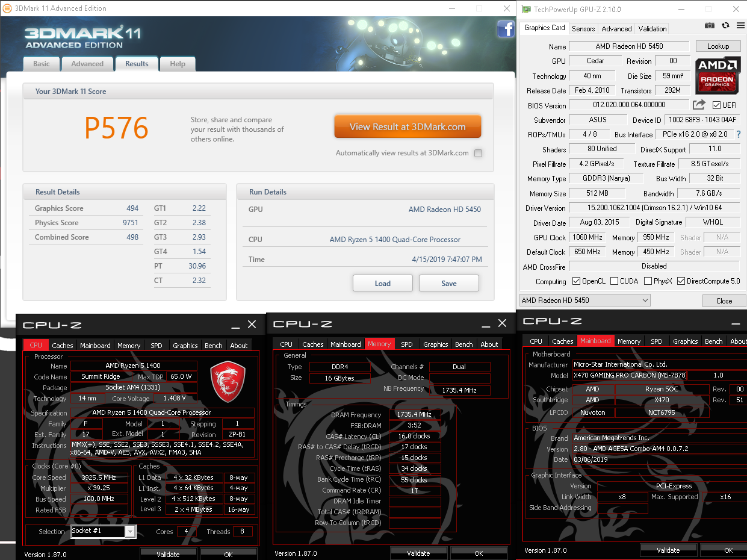The width and height of the screenshot is (747, 560).
Task: Click the Combined Score value 498
Action: [132, 237]
